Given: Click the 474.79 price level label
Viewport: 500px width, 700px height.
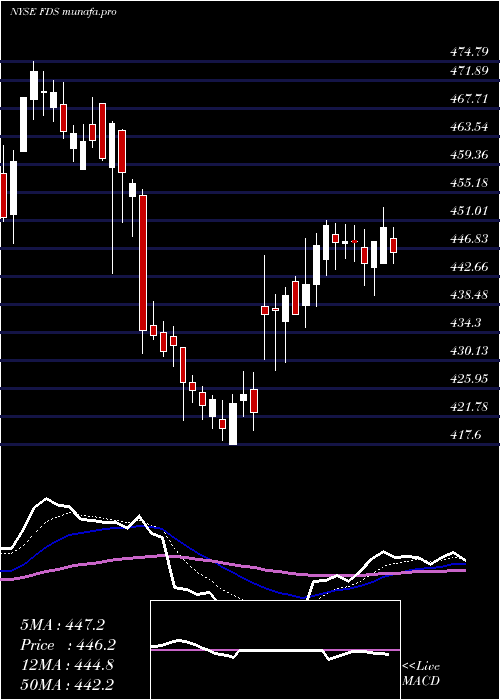Looking at the screenshot, I should (x=469, y=52).
